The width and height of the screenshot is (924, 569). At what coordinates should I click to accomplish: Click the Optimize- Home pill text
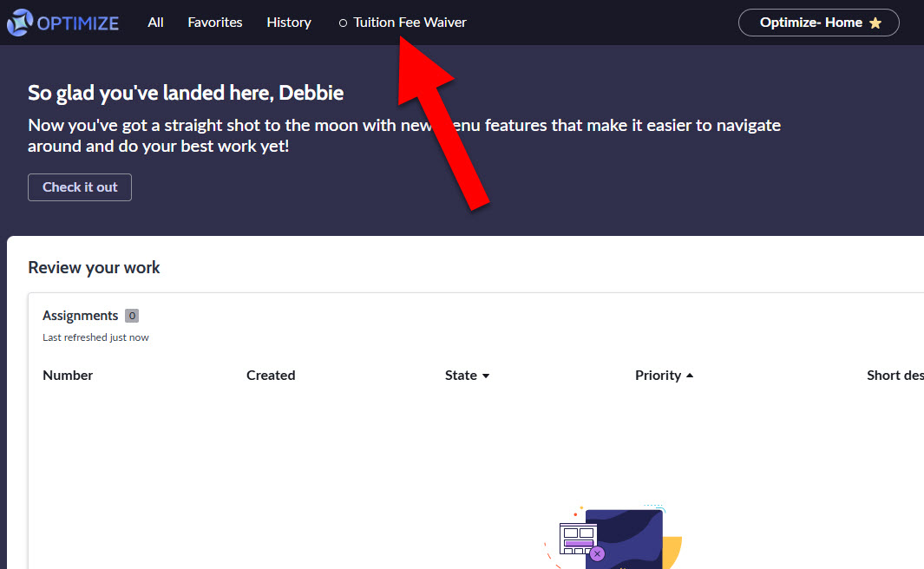click(810, 23)
